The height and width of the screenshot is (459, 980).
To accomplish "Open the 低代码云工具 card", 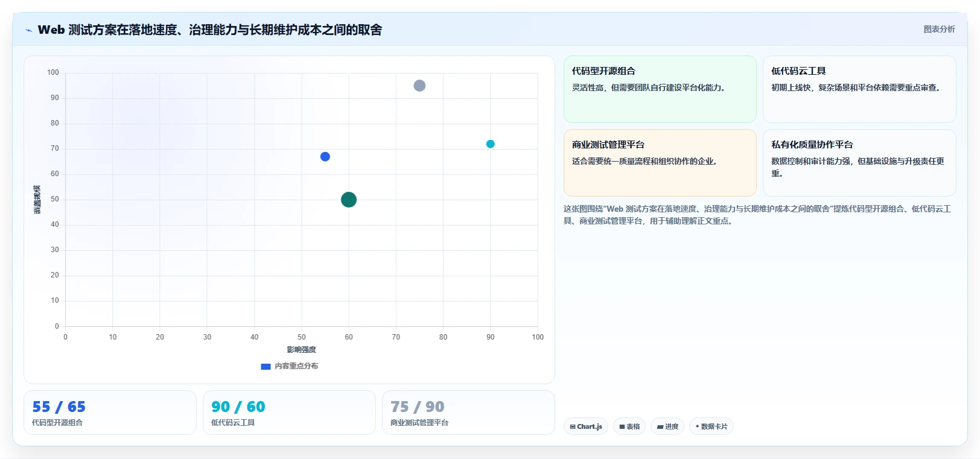I will [x=859, y=89].
